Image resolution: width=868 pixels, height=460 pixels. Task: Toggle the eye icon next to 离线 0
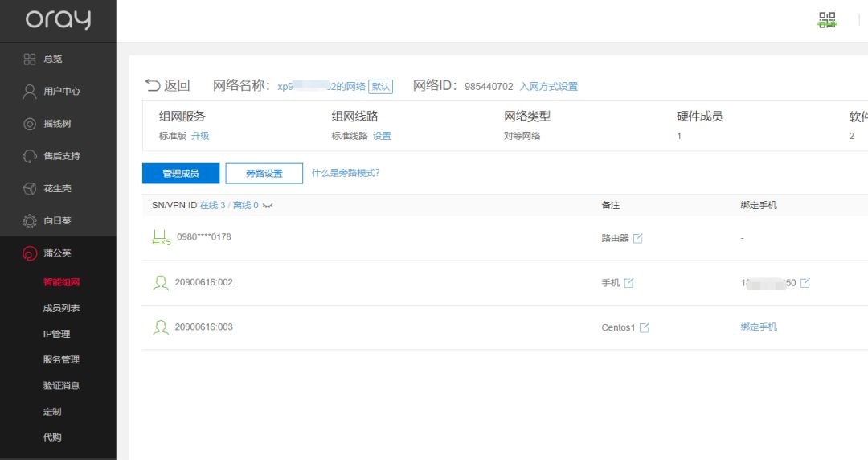tap(268, 206)
